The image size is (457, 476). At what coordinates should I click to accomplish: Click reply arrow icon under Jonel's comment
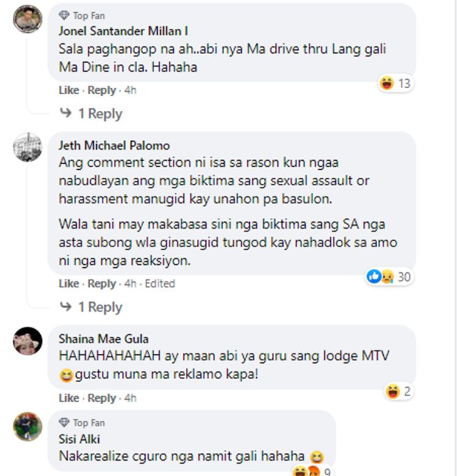pos(66,114)
